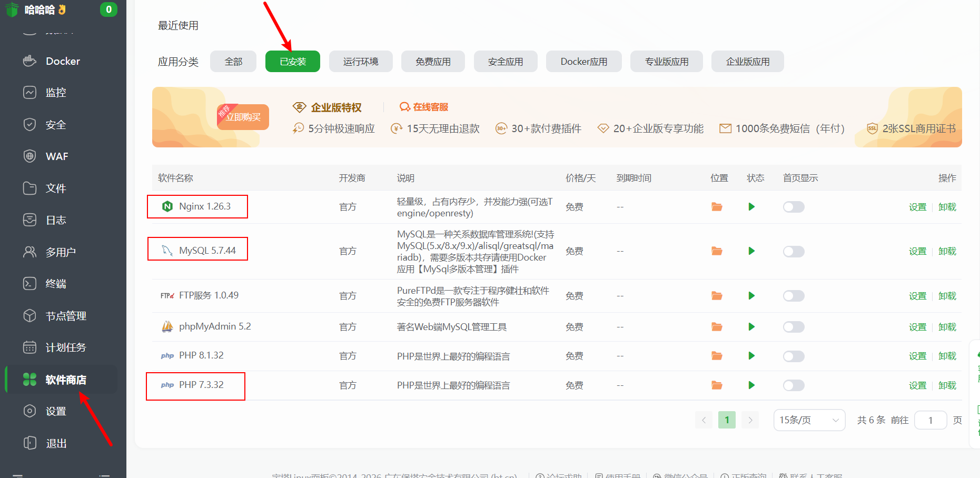Select the 专业版应用 category tab

[667, 62]
